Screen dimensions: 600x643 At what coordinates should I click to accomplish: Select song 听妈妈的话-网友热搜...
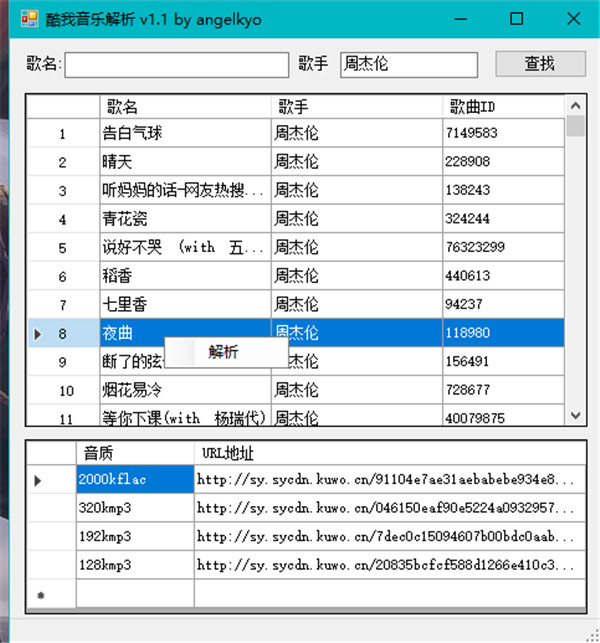pos(185,190)
